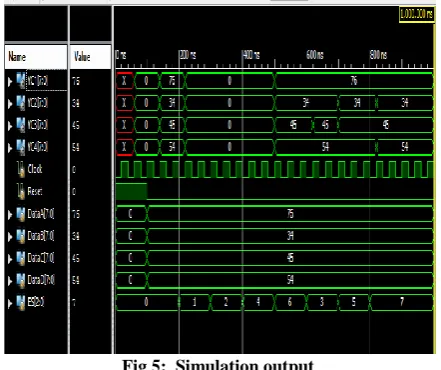Select the DataA[7:0] signal name
441x370 pixels.
coord(41,214)
